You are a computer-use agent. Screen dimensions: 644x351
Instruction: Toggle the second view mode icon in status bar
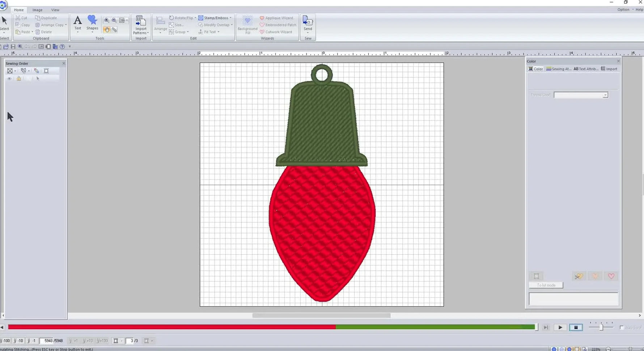point(562,349)
